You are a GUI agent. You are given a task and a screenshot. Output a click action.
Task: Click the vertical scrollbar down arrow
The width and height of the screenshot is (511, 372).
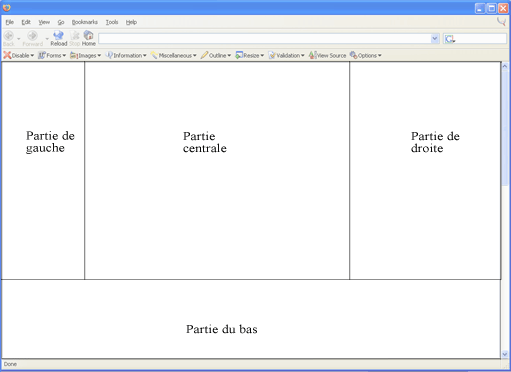click(x=505, y=354)
